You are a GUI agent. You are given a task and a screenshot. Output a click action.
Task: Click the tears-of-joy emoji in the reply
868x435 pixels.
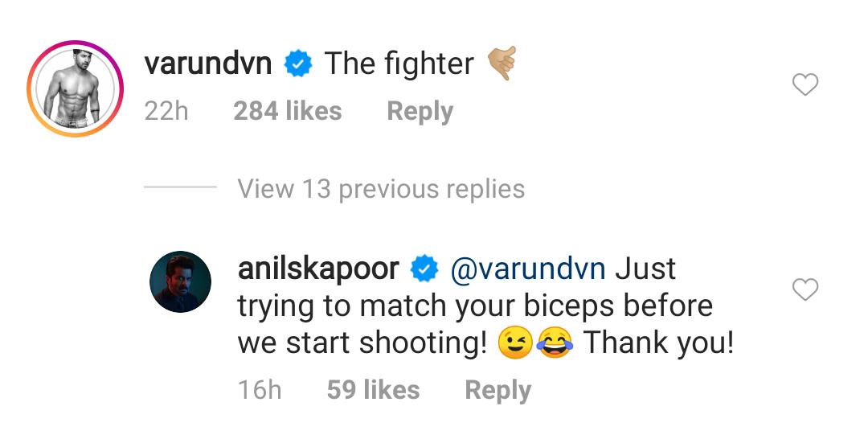(555, 343)
